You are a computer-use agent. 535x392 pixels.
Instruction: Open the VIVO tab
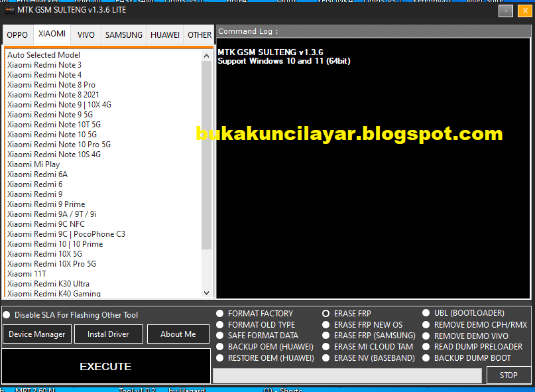pos(86,35)
